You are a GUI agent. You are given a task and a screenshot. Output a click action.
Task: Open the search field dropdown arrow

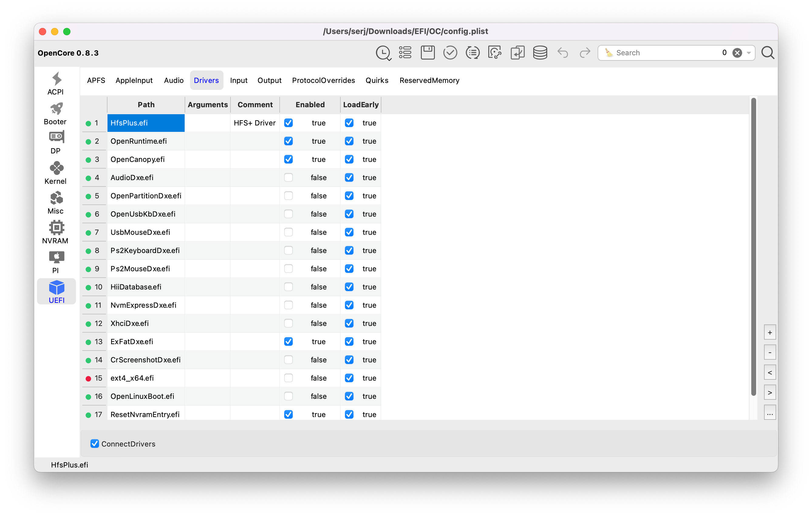coord(749,53)
